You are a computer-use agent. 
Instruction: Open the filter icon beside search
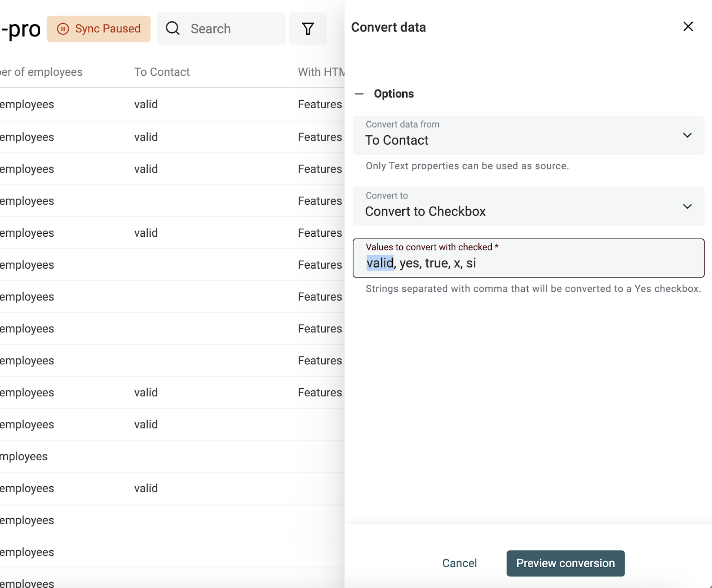pyautogui.click(x=308, y=29)
